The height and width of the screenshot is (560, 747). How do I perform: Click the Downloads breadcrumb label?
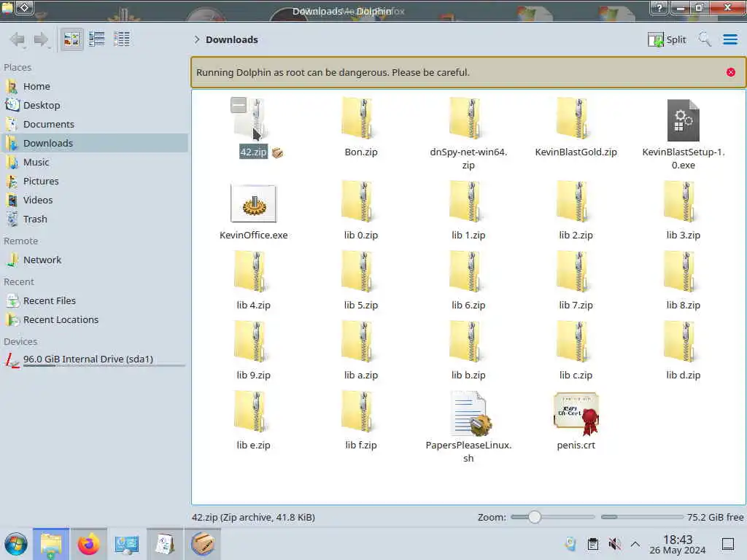click(x=231, y=39)
